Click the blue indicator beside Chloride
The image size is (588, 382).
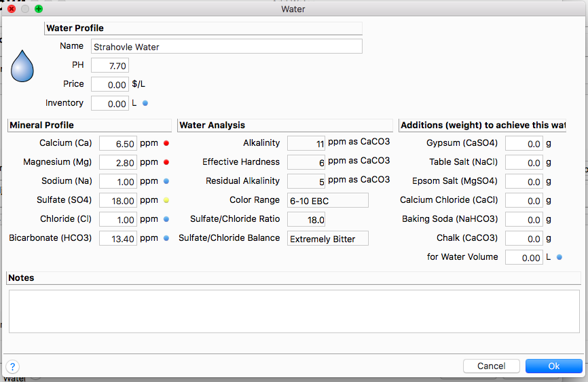166,220
